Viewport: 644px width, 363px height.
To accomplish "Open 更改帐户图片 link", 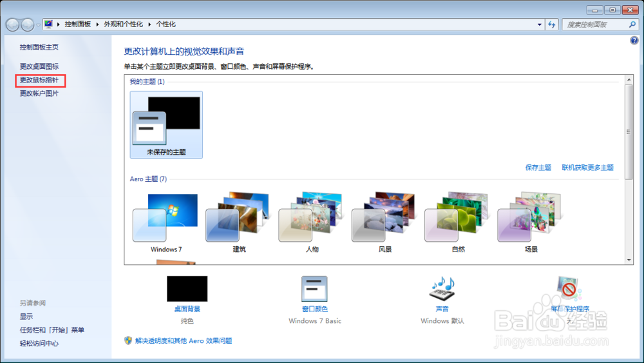I will tap(39, 93).
